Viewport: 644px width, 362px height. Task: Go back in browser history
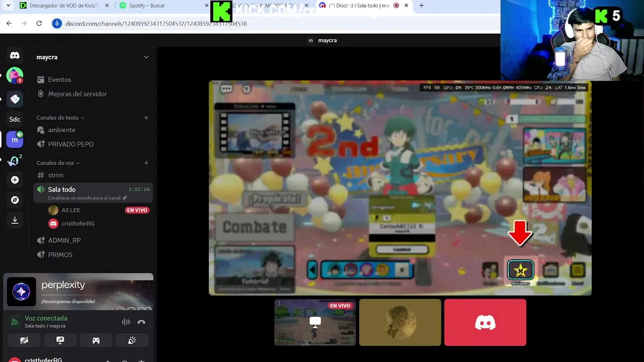(9, 23)
